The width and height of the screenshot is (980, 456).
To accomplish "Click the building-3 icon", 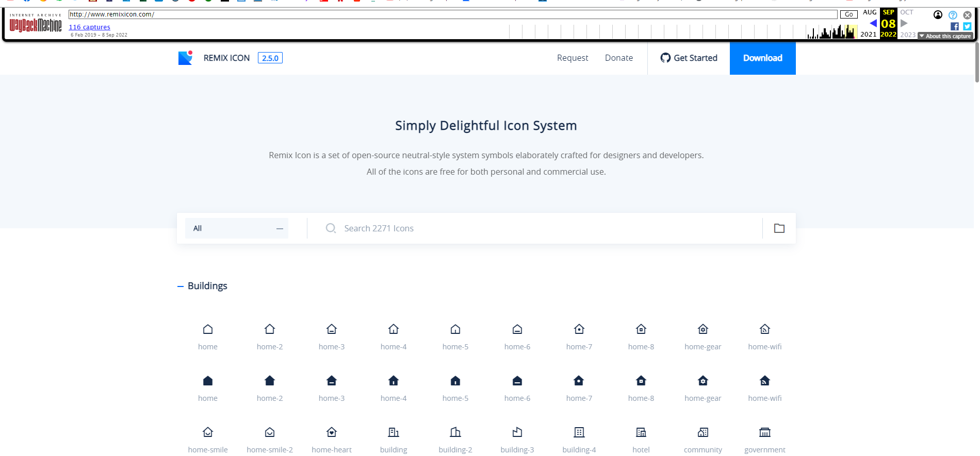I will (x=517, y=432).
